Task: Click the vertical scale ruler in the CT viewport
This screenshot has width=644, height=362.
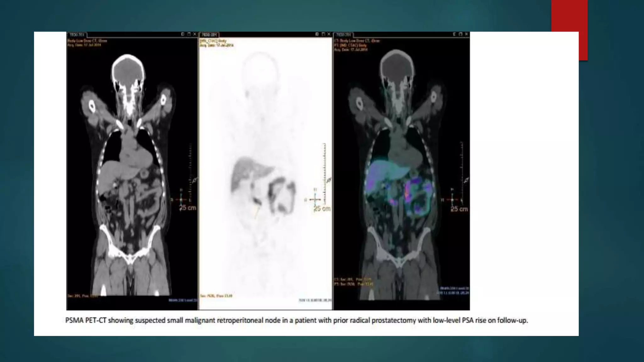Action: click(x=190, y=174)
